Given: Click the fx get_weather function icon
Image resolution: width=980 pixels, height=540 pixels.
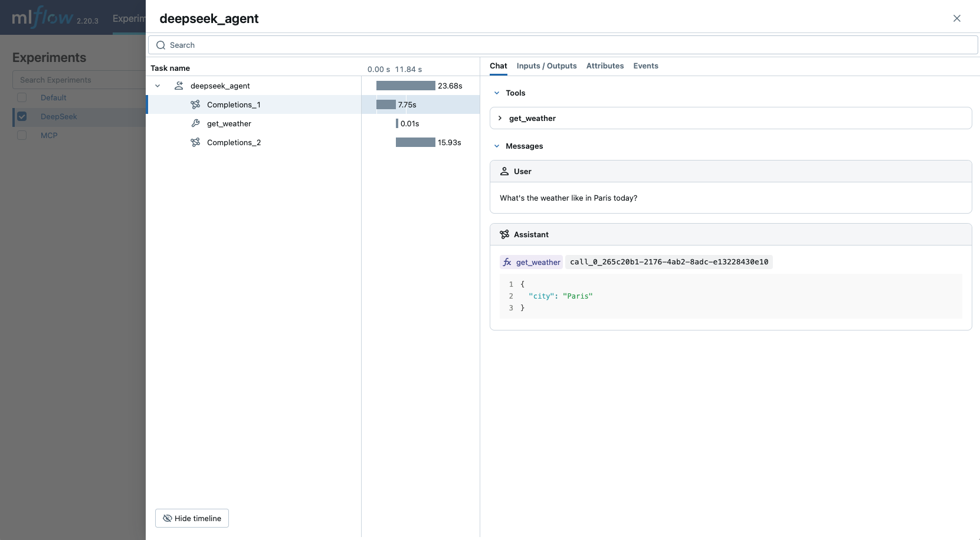Looking at the screenshot, I should coord(508,262).
